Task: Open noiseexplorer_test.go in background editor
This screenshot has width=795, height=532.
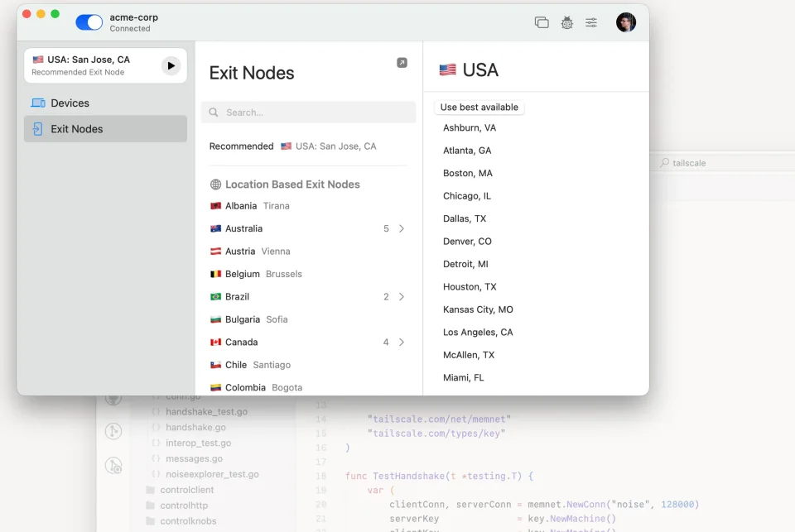Action: pos(212,474)
